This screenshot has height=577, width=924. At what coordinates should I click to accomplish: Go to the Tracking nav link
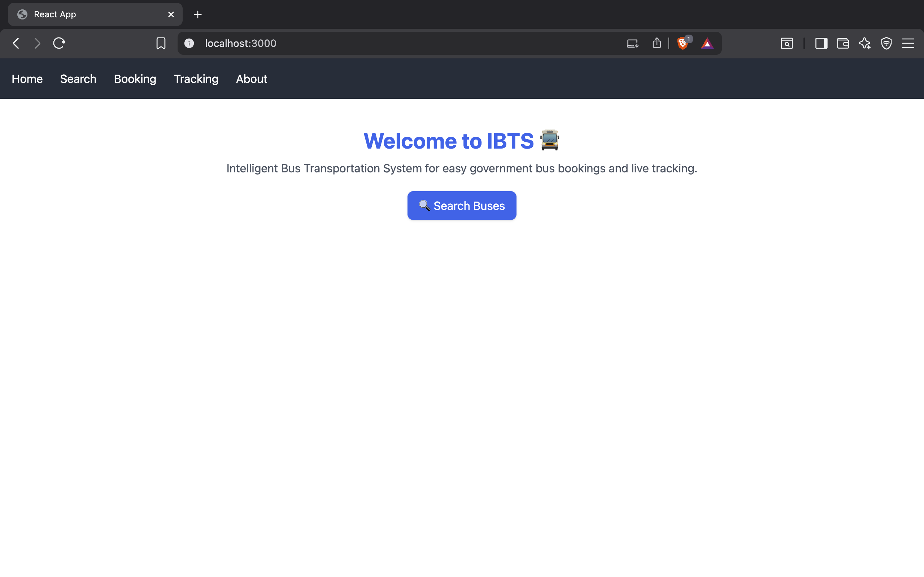click(196, 79)
